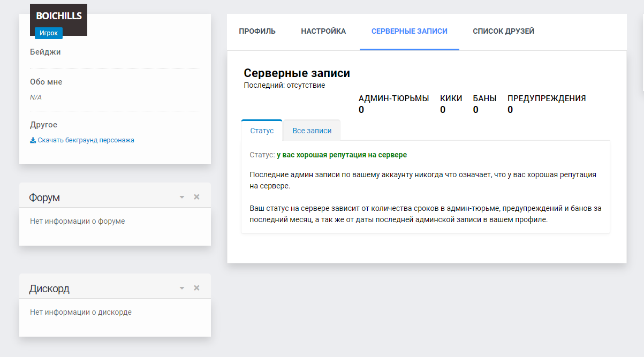This screenshot has height=357, width=644.
Task: Click the Дискорд panel title
Action: (49, 288)
